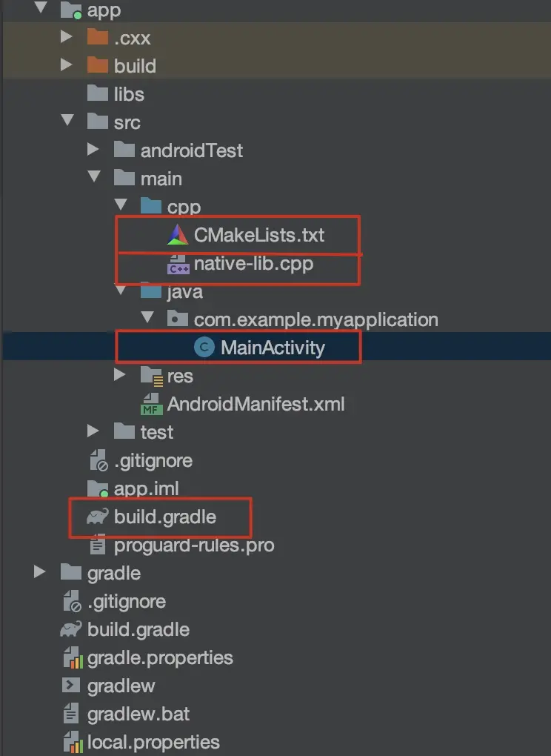This screenshot has height=756, width=551.
Task: Select the local.properties file
Action: click(x=141, y=742)
